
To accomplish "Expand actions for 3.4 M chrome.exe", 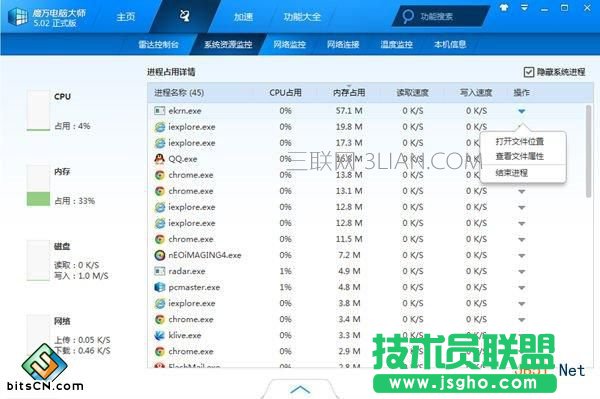I will [522, 320].
